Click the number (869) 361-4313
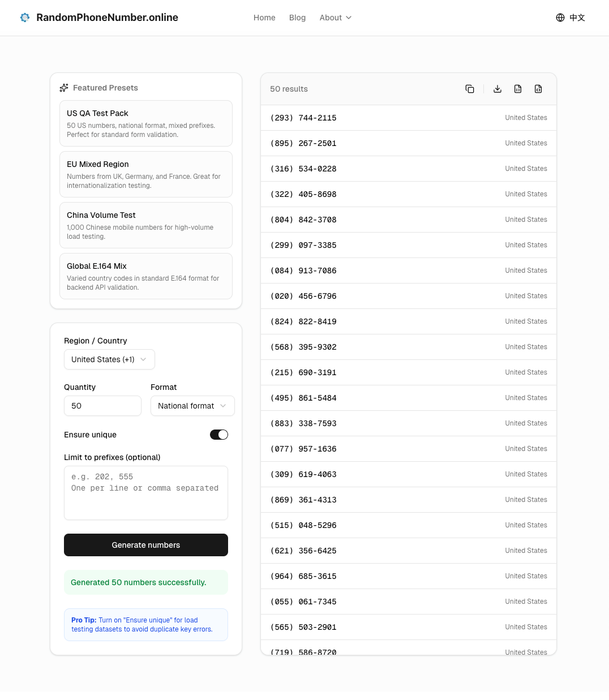Image resolution: width=609 pixels, height=700 pixels. pyautogui.click(x=303, y=500)
